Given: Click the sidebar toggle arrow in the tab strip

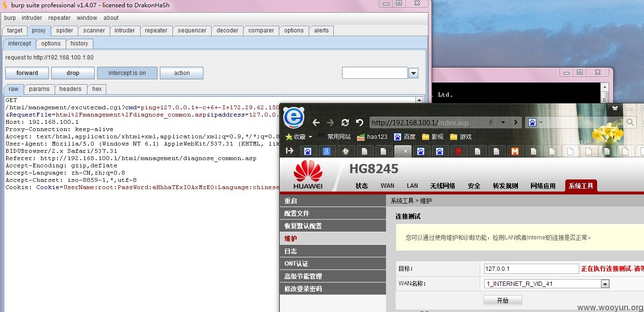Looking at the screenshot, I should [290, 151].
